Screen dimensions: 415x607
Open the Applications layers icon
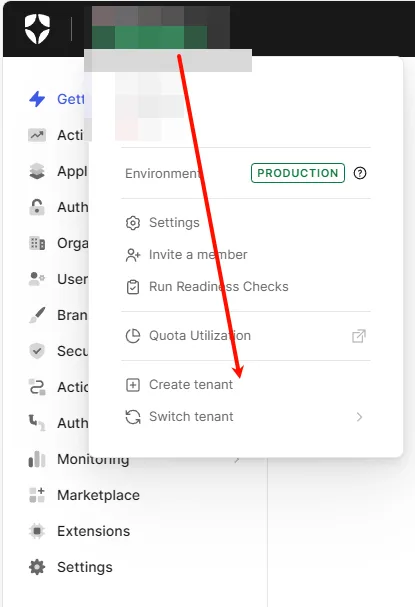click(37, 171)
